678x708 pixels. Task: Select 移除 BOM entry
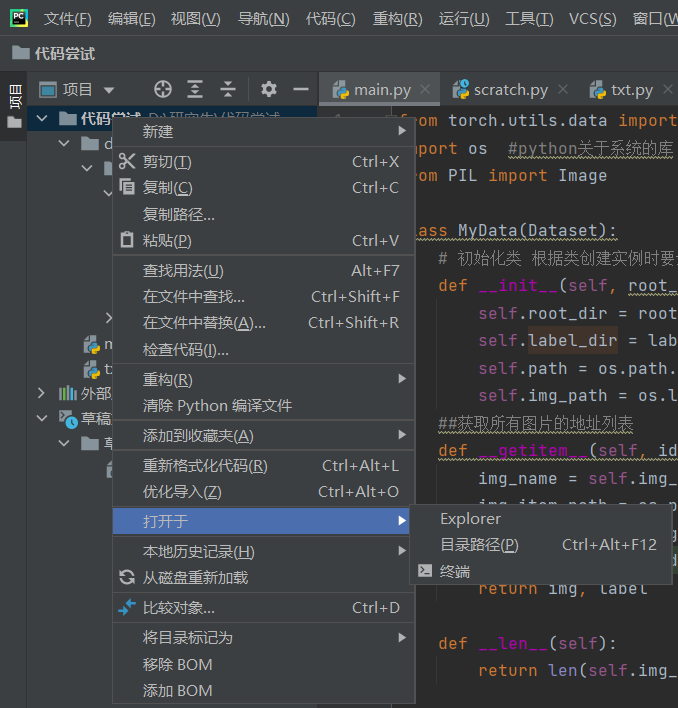263,664
